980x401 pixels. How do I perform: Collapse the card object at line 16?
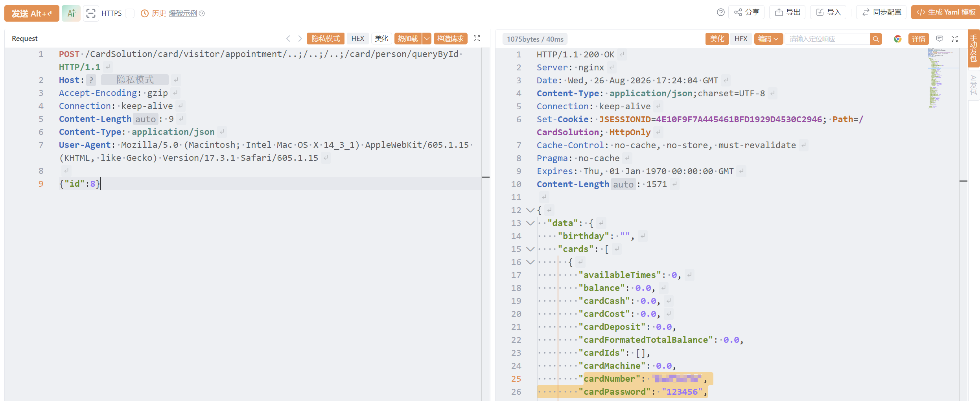click(530, 262)
